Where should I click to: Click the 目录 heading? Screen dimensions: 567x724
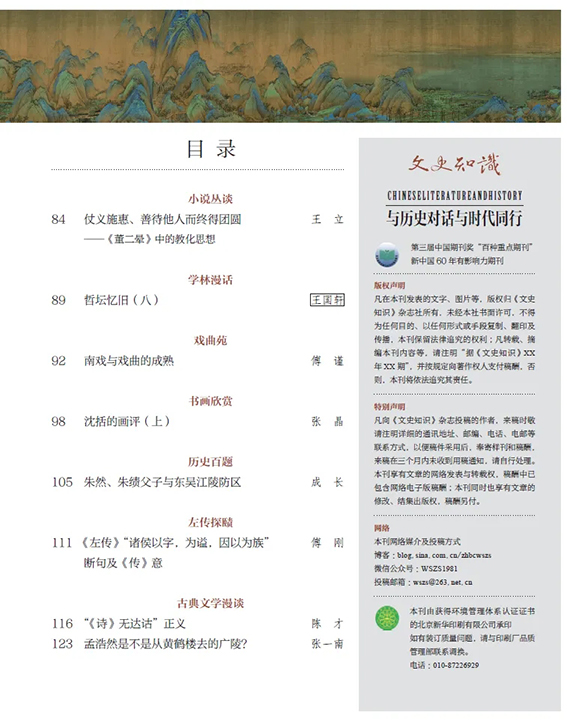[x=211, y=149]
